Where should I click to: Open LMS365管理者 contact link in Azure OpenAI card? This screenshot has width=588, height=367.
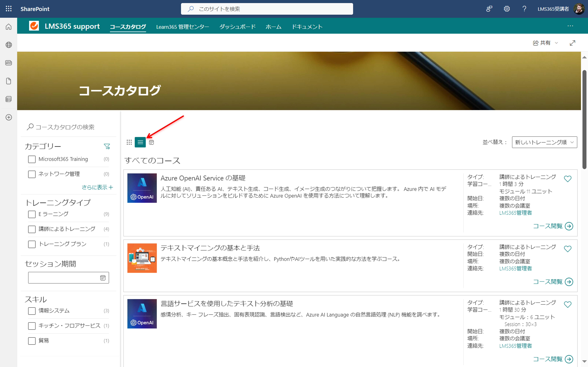pos(515,213)
